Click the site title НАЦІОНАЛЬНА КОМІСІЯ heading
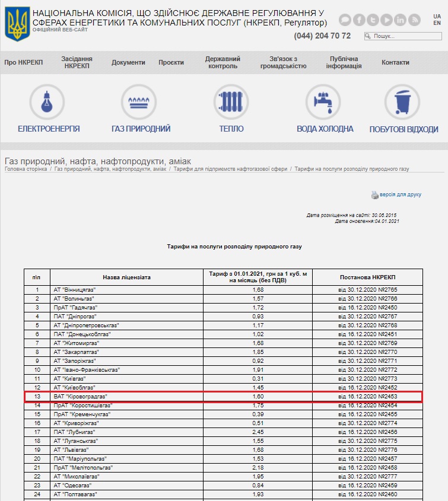Image resolution: width=448 pixels, height=501 pixels. (180, 18)
